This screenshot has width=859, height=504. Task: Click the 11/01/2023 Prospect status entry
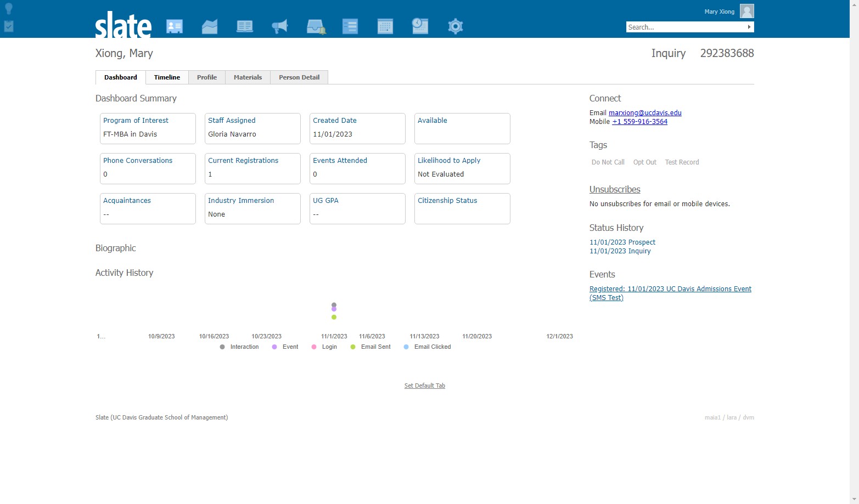pyautogui.click(x=622, y=242)
